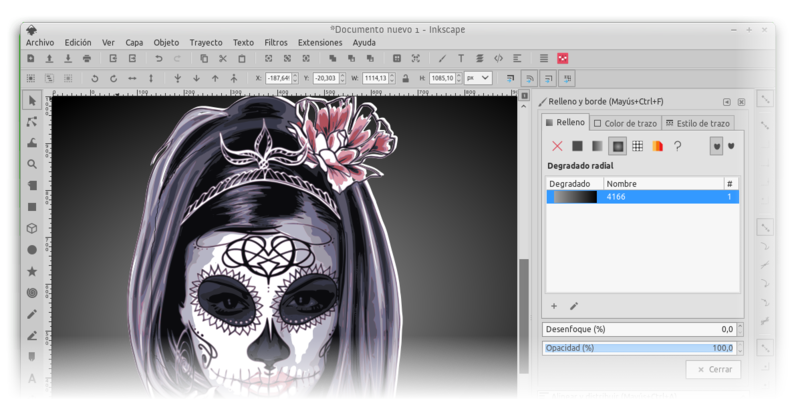The width and height of the screenshot is (800, 400).
Task: Toggle move patterns with object
Action: point(567,79)
